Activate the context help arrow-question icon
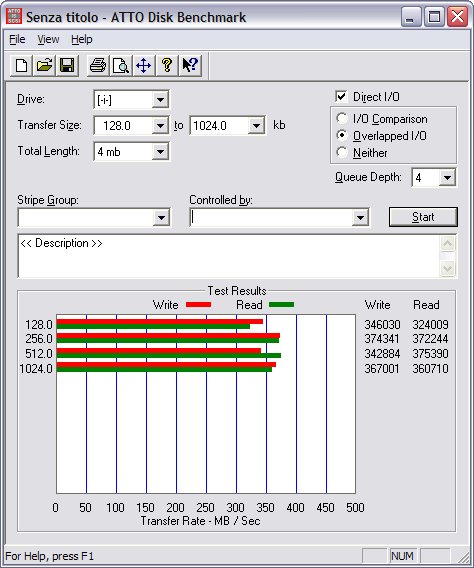474x568 pixels. click(x=190, y=66)
